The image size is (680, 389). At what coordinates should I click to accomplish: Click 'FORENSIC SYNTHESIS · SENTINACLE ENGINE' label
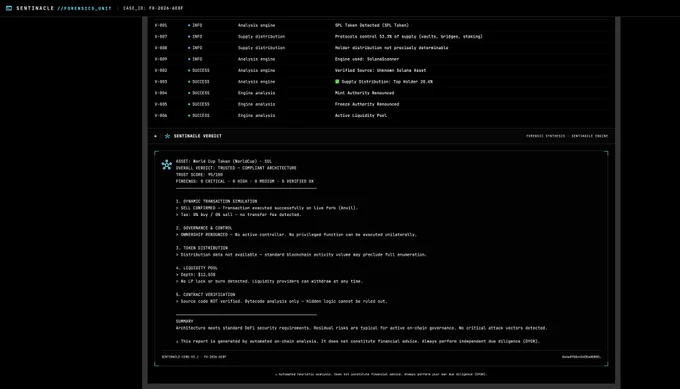click(567, 136)
